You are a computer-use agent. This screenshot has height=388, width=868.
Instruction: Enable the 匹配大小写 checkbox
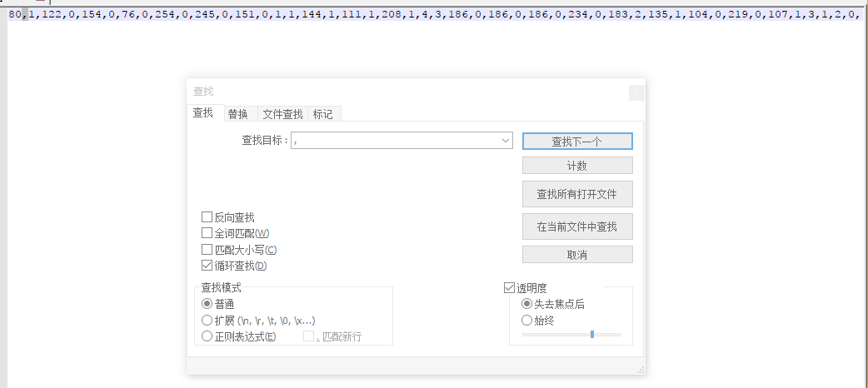pos(207,250)
